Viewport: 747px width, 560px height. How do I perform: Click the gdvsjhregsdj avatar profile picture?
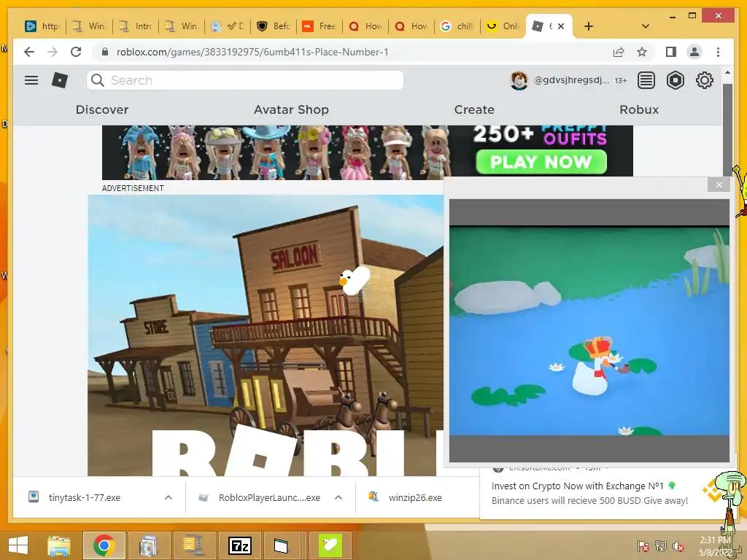(519, 80)
